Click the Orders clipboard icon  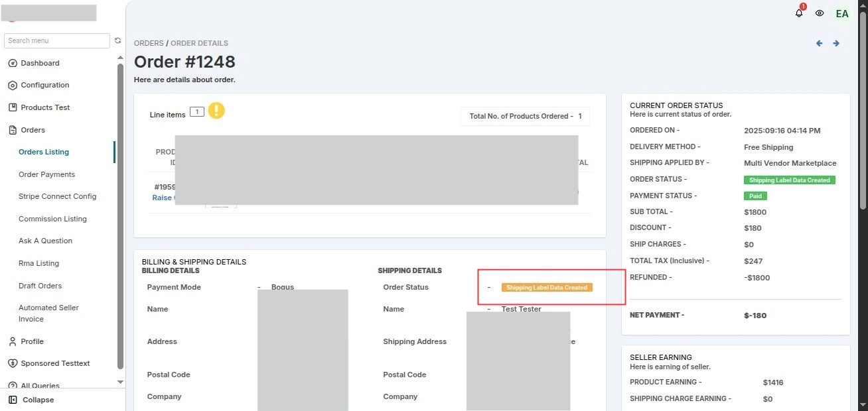13,130
